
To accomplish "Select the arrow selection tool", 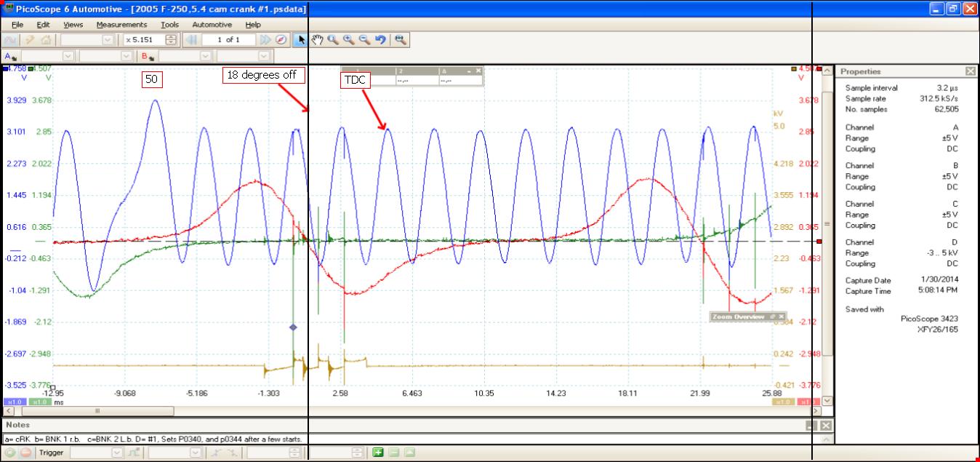I will click(x=302, y=40).
